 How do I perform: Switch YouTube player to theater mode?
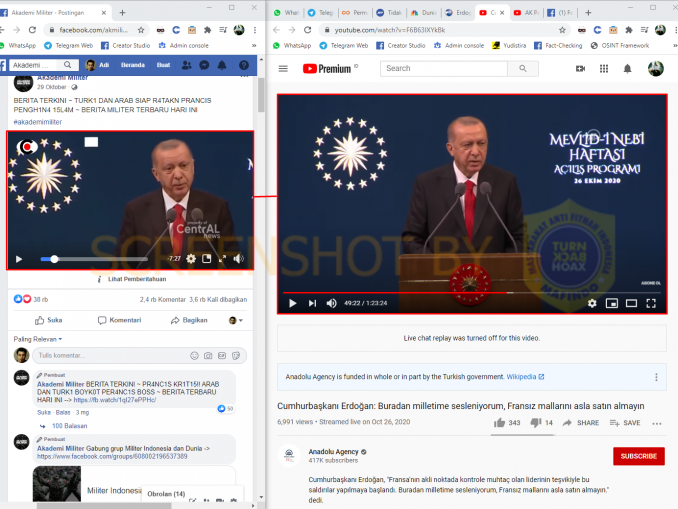pos(631,303)
